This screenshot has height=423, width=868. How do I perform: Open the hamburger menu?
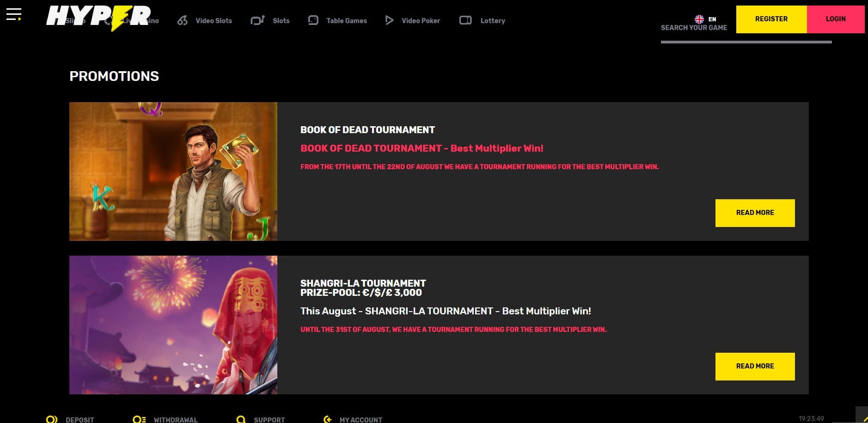pos(13,14)
